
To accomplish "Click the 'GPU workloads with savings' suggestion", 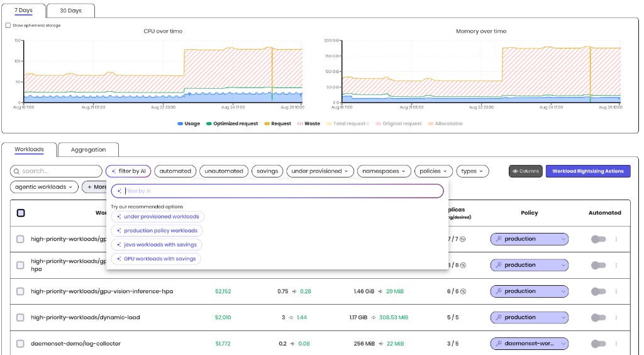I will 156,259.
